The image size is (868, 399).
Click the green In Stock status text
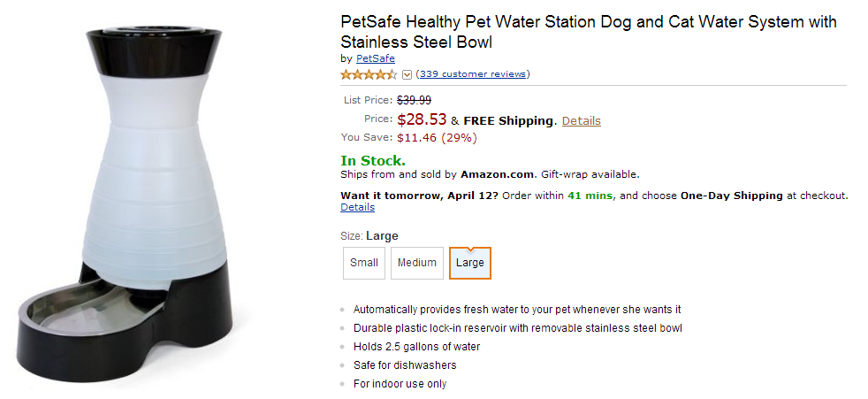click(373, 160)
